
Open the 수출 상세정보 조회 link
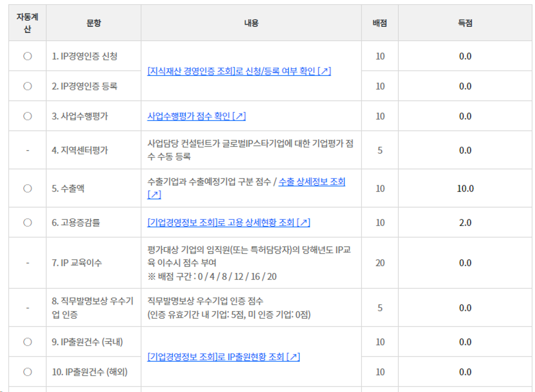[x=311, y=182]
